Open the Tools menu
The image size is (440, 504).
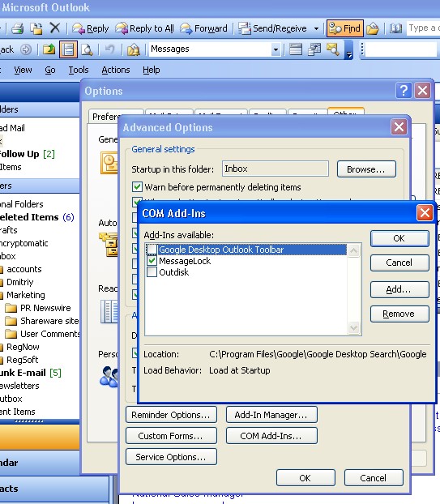[79, 70]
